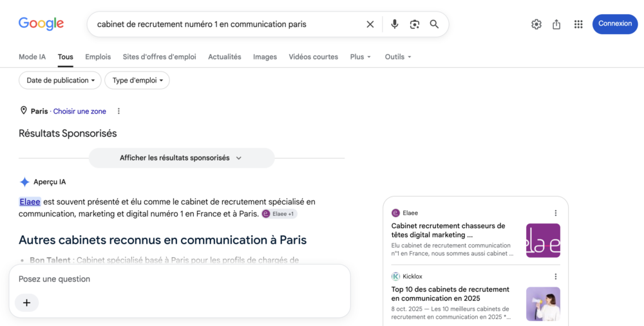Open the Elaee card's three-dot menu
The image size is (644, 326).
pyautogui.click(x=556, y=213)
